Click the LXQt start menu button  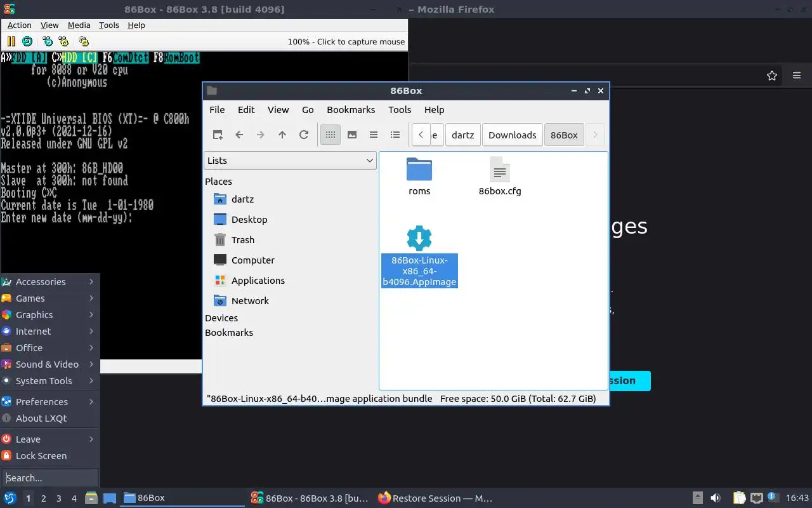(x=10, y=498)
